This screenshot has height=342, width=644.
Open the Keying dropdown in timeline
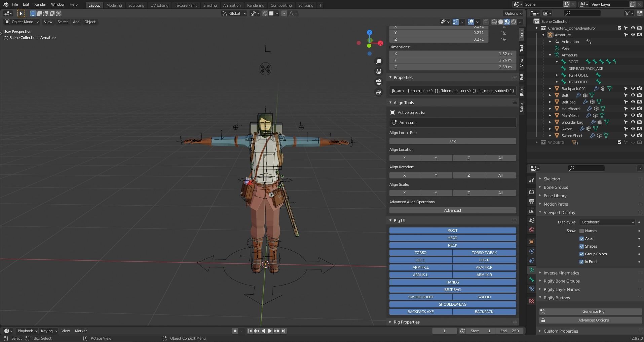49,331
